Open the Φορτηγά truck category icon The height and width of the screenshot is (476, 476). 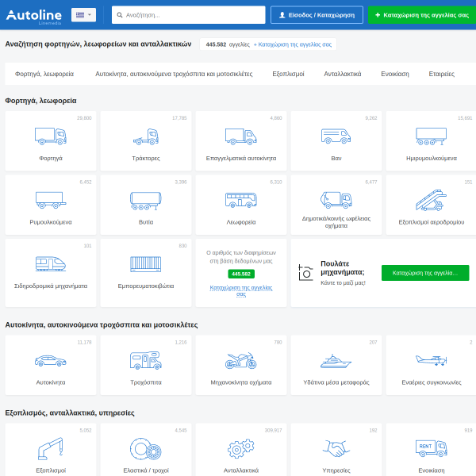[51, 136]
